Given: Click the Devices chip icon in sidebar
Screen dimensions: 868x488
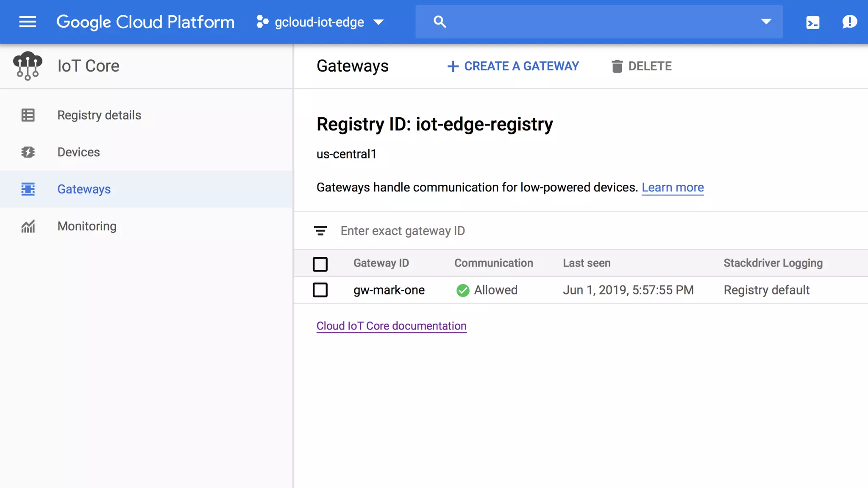Looking at the screenshot, I should (28, 152).
